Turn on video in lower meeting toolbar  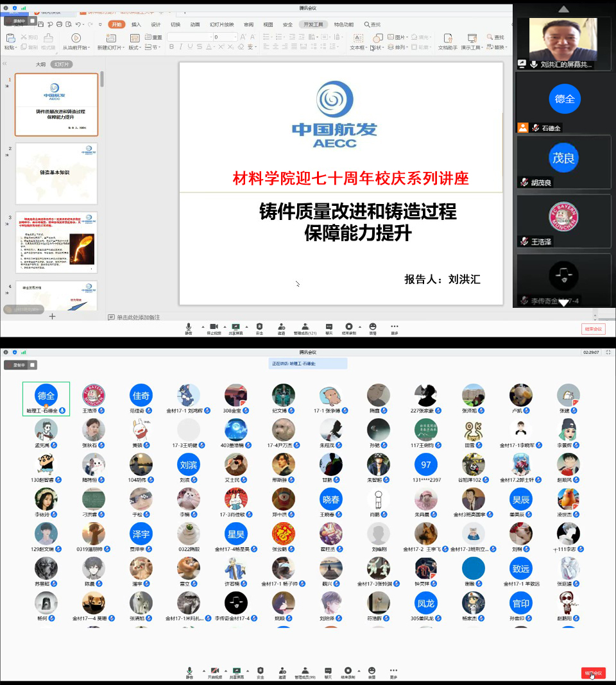pos(214,671)
